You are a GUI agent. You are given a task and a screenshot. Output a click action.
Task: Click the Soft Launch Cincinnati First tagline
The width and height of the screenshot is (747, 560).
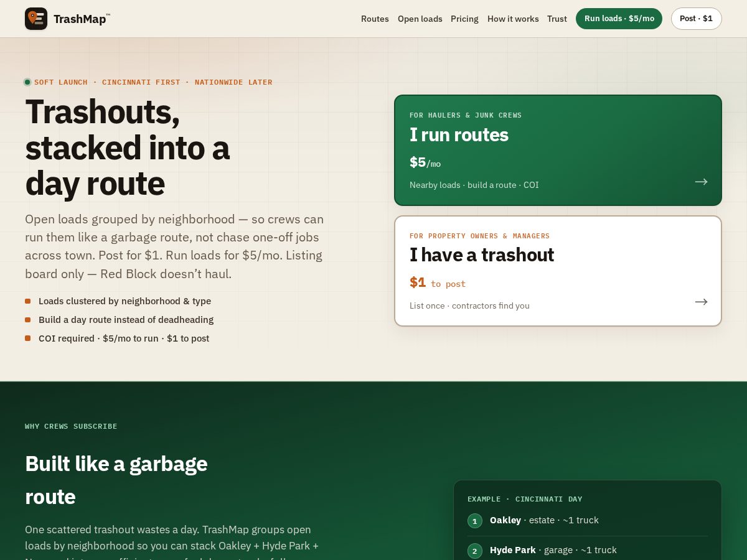pos(153,82)
